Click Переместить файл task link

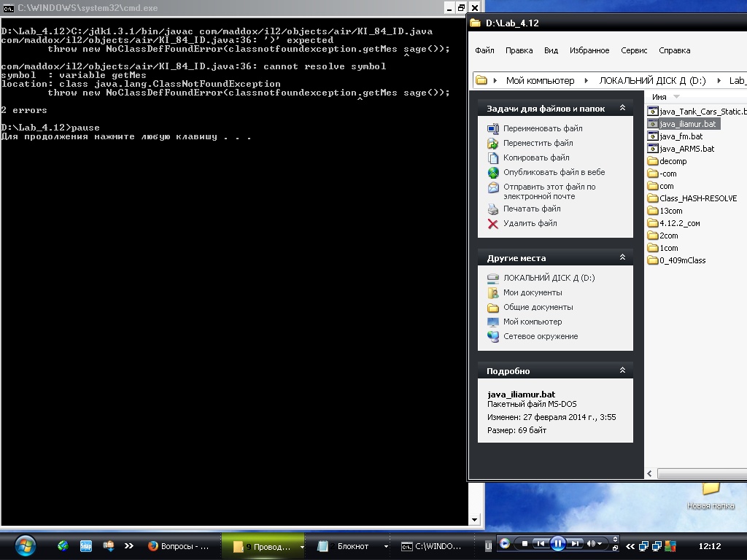538,143
